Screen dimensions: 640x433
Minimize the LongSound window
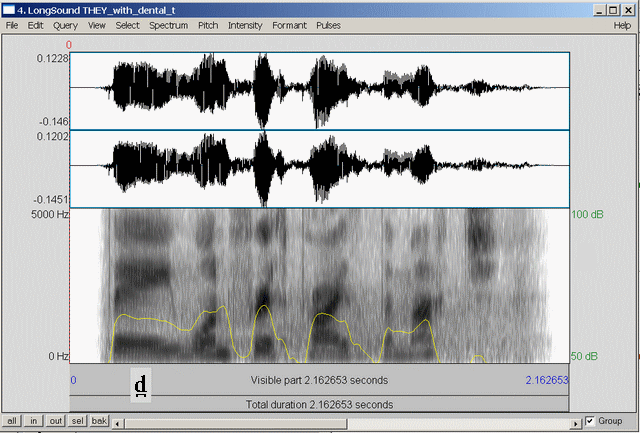(x=597, y=9)
